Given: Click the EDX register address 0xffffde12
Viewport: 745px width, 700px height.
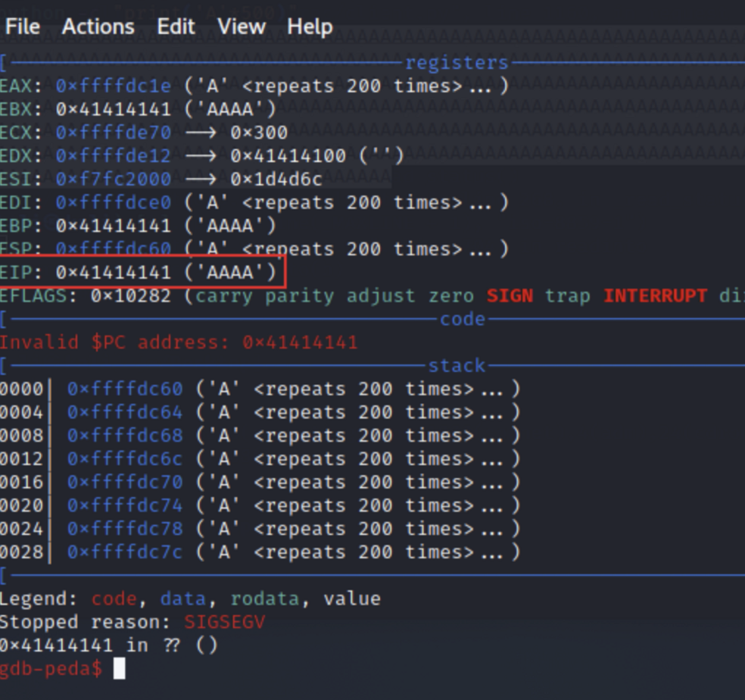Looking at the screenshot, I should 113,156.
